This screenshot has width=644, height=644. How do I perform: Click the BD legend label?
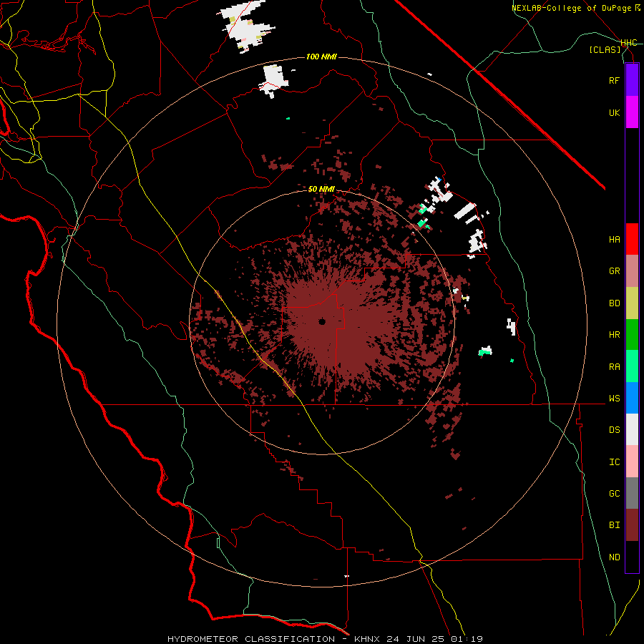click(x=614, y=303)
